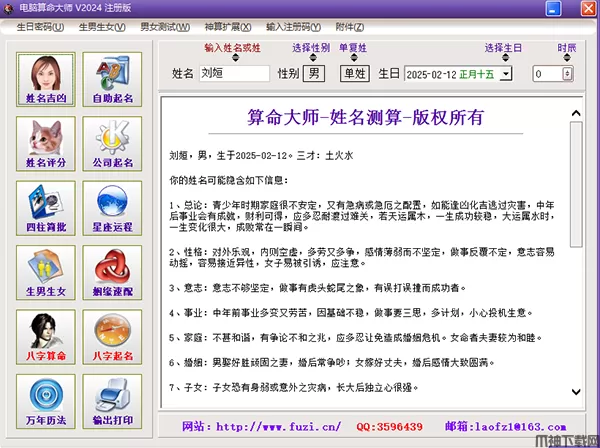Image resolution: width=600 pixels, height=448 pixels.
Task: Open the 姻缘速配 red knot icon
Action: (112, 272)
